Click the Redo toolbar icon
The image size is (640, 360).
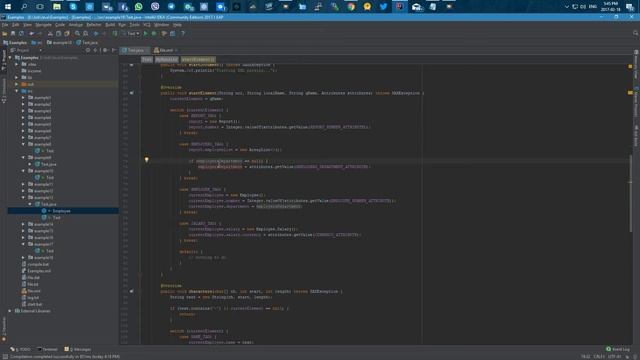coord(40,33)
